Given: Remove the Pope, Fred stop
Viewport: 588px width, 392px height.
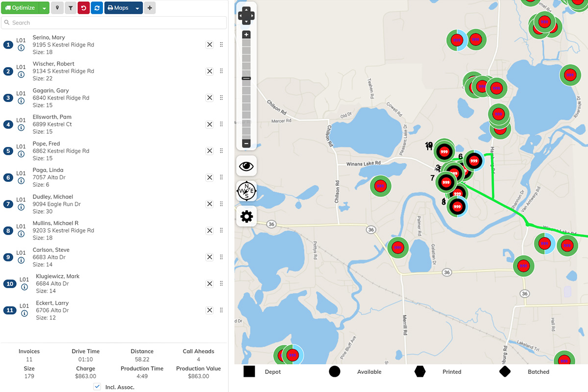Looking at the screenshot, I should tap(210, 151).
